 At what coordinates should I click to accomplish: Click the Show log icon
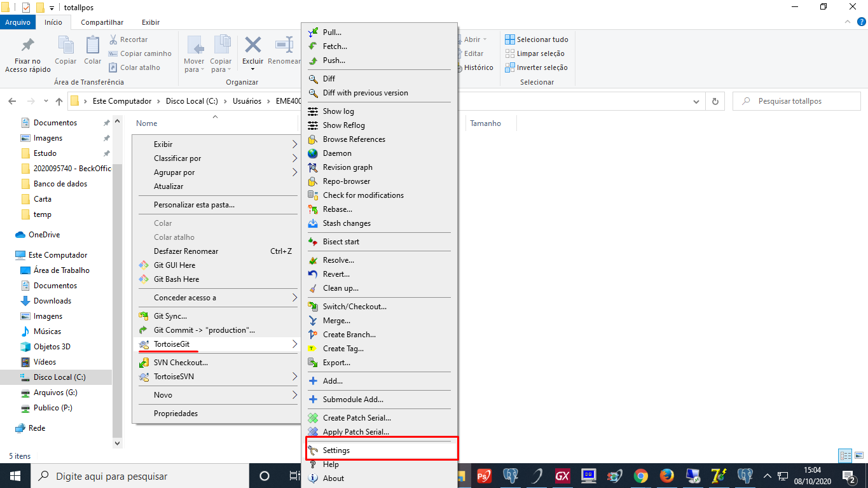312,111
